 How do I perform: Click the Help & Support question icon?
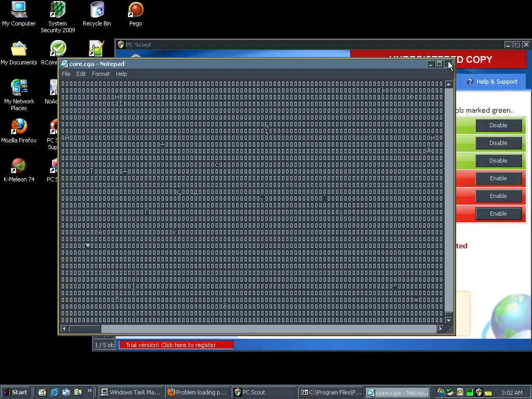(x=470, y=82)
